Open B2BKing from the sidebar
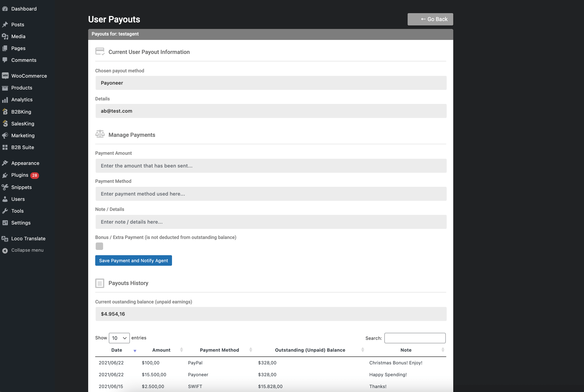This screenshot has width=584, height=392. pyautogui.click(x=21, y=112)
